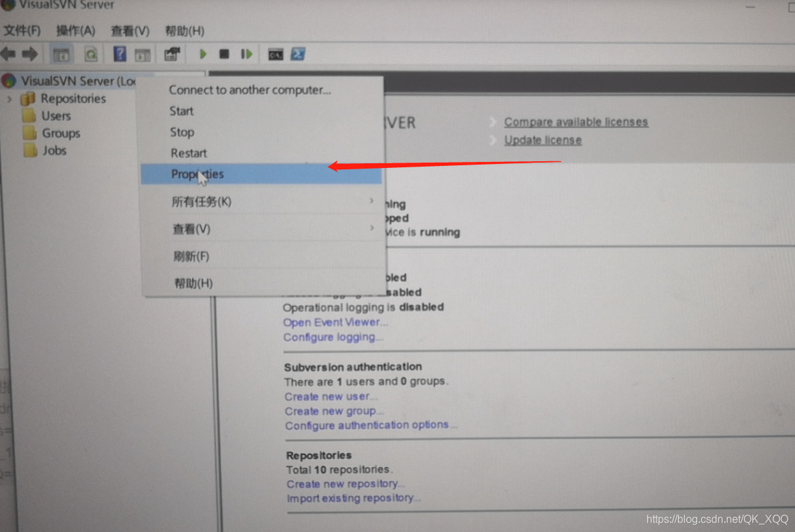The width and height of the screenshot is (795, 532).
Task: Choose Restart in the context menu
Action: click(x=189, y=153)
